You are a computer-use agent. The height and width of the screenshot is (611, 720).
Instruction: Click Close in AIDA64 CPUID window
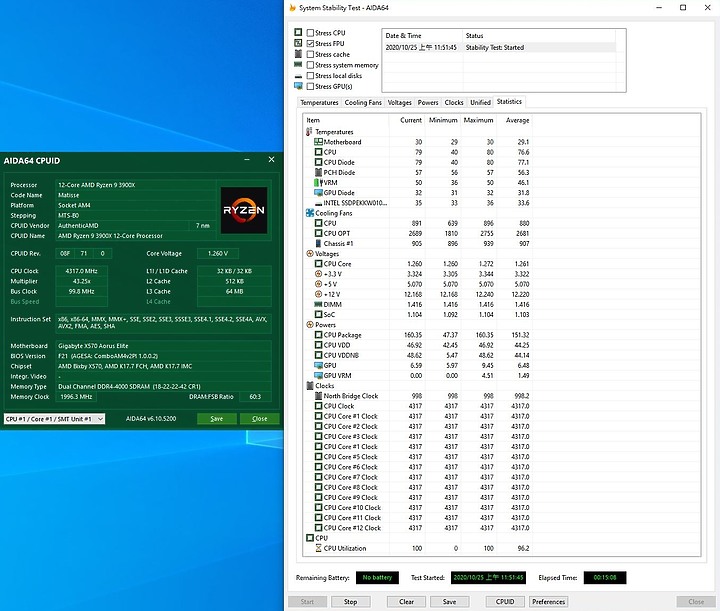[x=259, y=419]
